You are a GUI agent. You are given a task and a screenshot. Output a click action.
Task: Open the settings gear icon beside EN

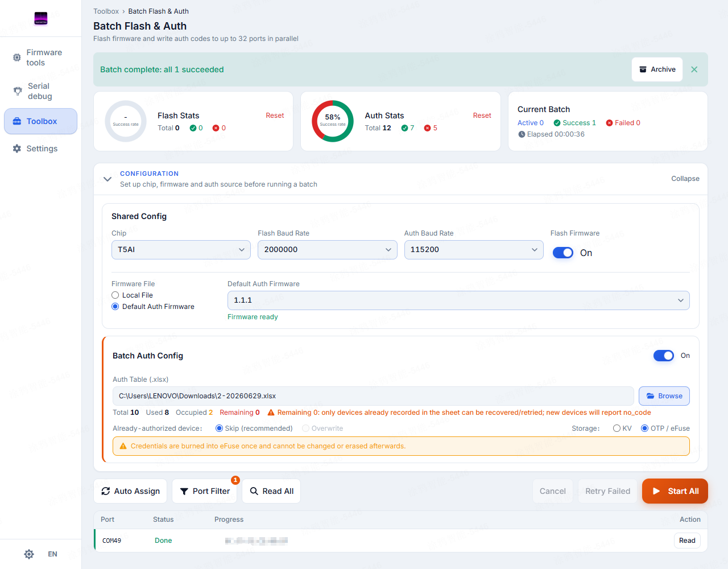[29, 554]
